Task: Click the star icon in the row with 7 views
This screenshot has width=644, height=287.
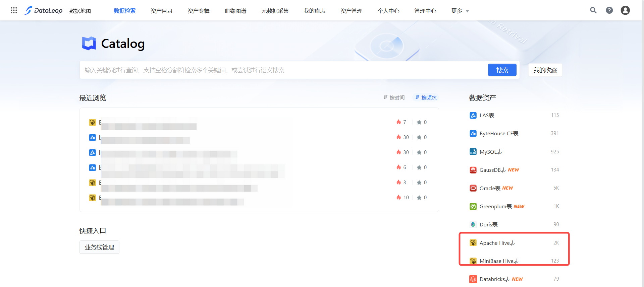Action: (419, 122)
